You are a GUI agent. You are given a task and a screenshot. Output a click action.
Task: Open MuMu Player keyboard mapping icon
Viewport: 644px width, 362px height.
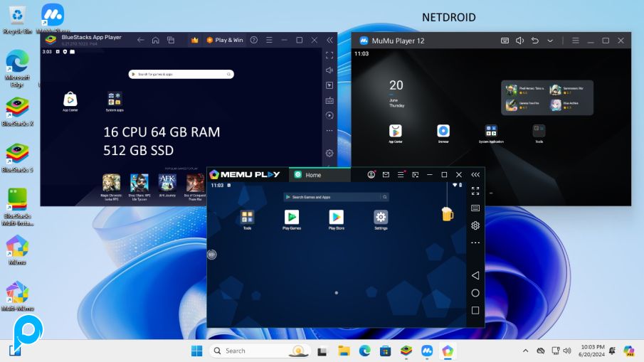[505, 41]
